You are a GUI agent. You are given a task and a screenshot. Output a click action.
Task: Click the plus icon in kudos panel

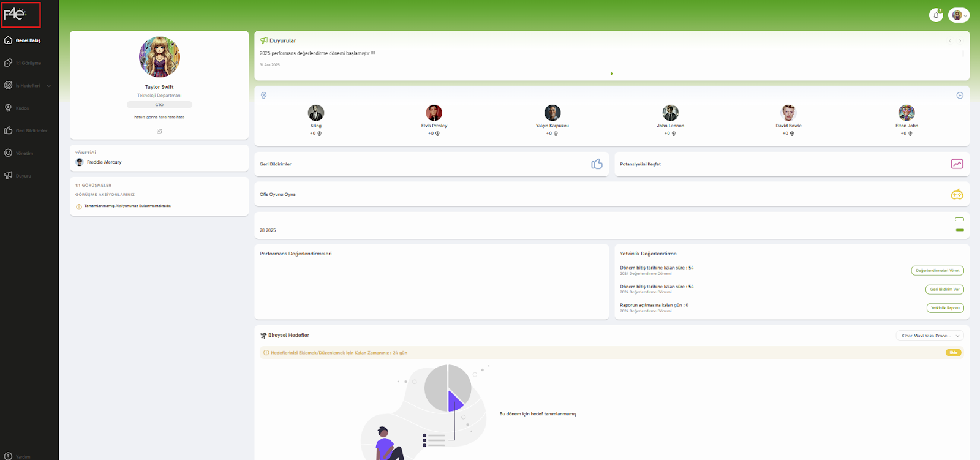click(x=960, y=96)
